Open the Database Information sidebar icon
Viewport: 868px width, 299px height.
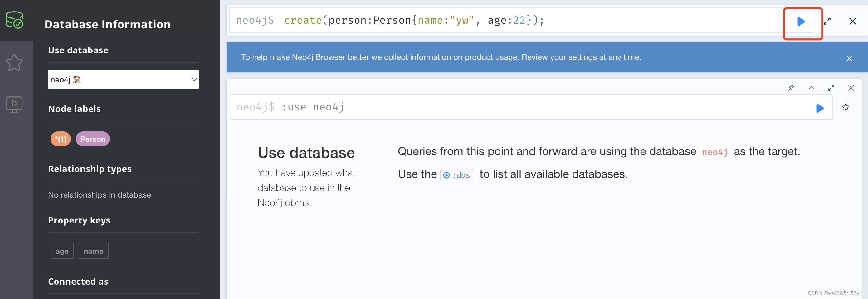14,20
